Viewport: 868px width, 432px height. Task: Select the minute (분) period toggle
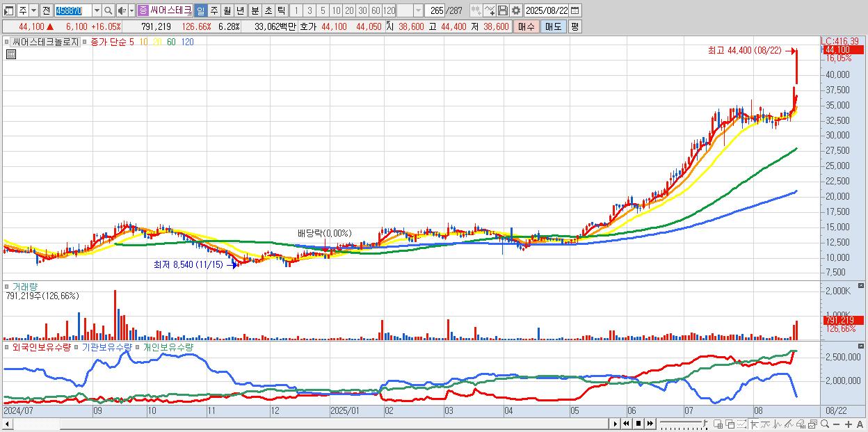pyautogui.click(x=254, y=10)
